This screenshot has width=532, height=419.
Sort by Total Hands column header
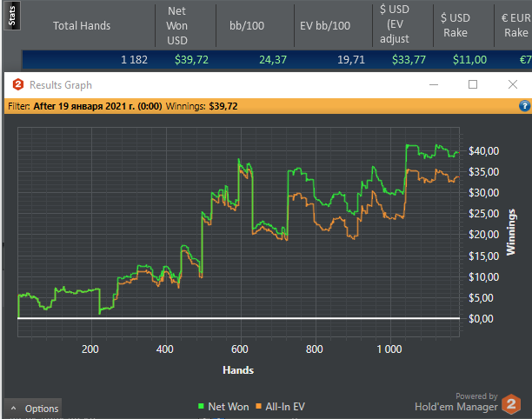pyautogui.click(x=82, y=26)
